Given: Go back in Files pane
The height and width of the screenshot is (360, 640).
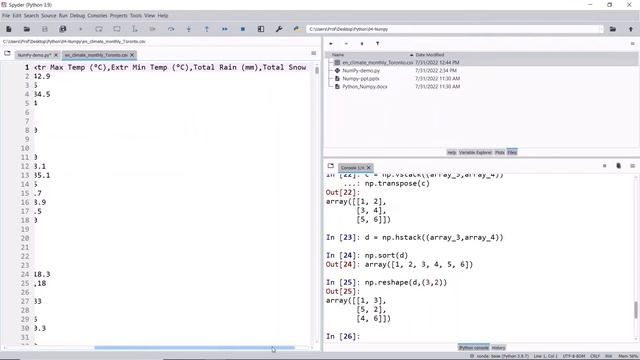Looking at the screenshot, I should tap(331, 43).
